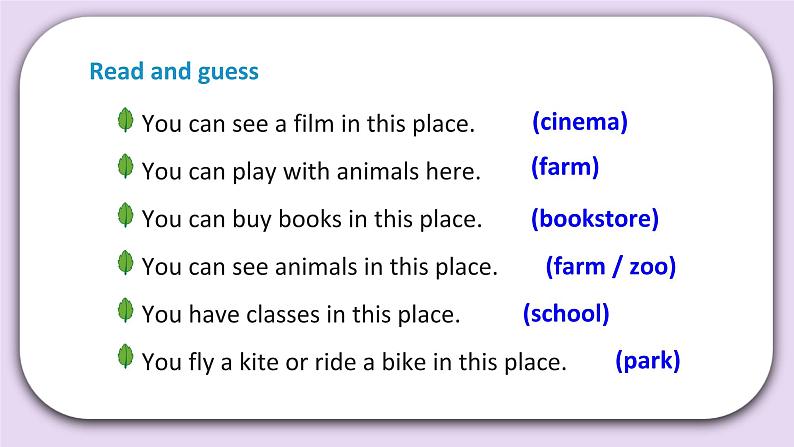Click the leaf bullet beside 'see animals in this place'

[126, 263]
